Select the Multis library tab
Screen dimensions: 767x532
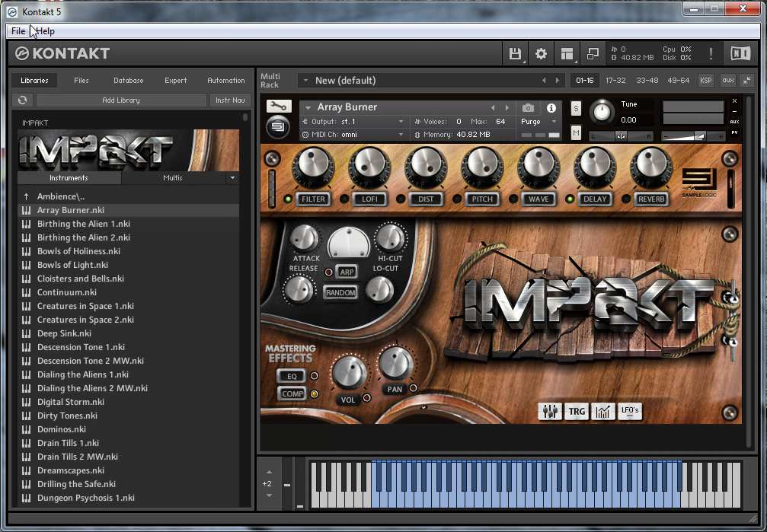pyautogui.click(x=173, y=178)
